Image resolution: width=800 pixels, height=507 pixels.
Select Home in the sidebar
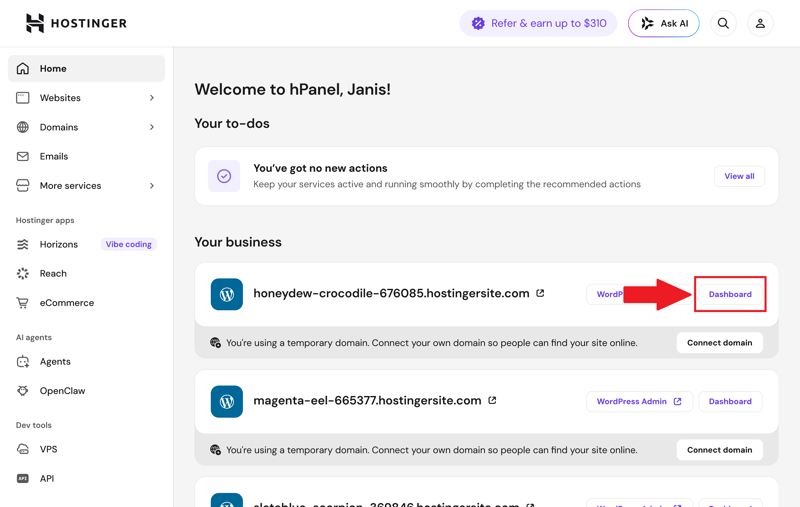86,68
